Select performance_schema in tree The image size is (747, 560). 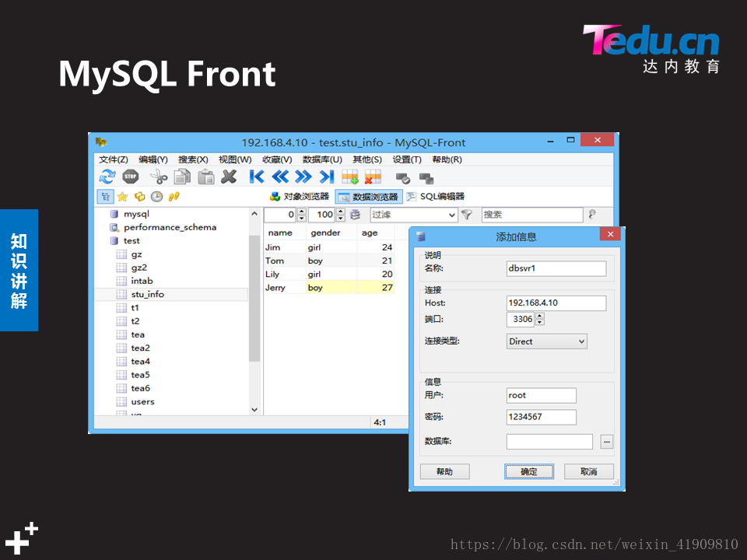[x=170, y=227]
